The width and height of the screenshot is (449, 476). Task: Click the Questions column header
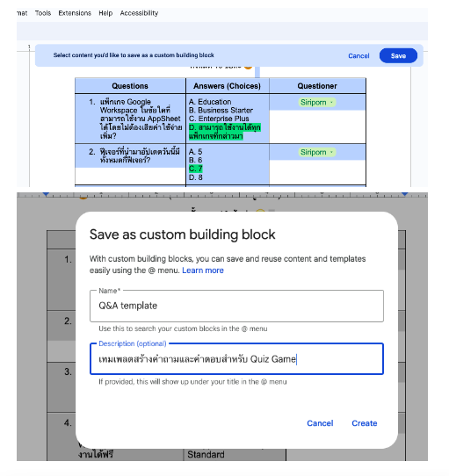[x=130, y=86]
